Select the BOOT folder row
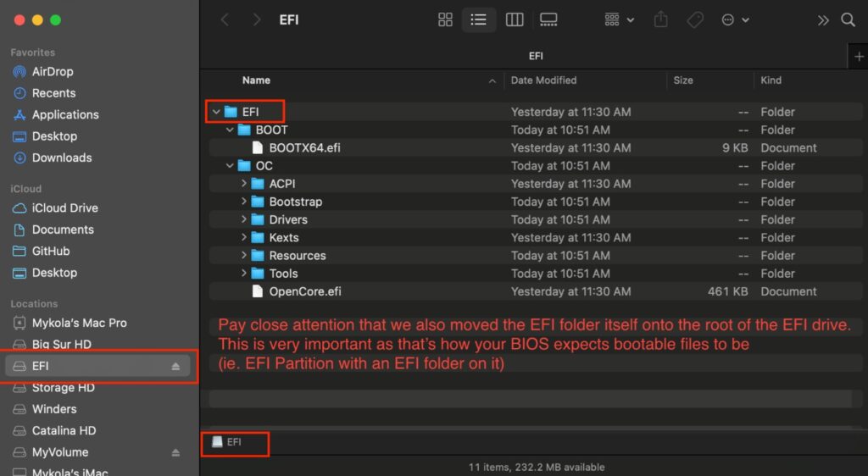Image resolution: width=868 pixels, height=476 pixels. [536, 130]
